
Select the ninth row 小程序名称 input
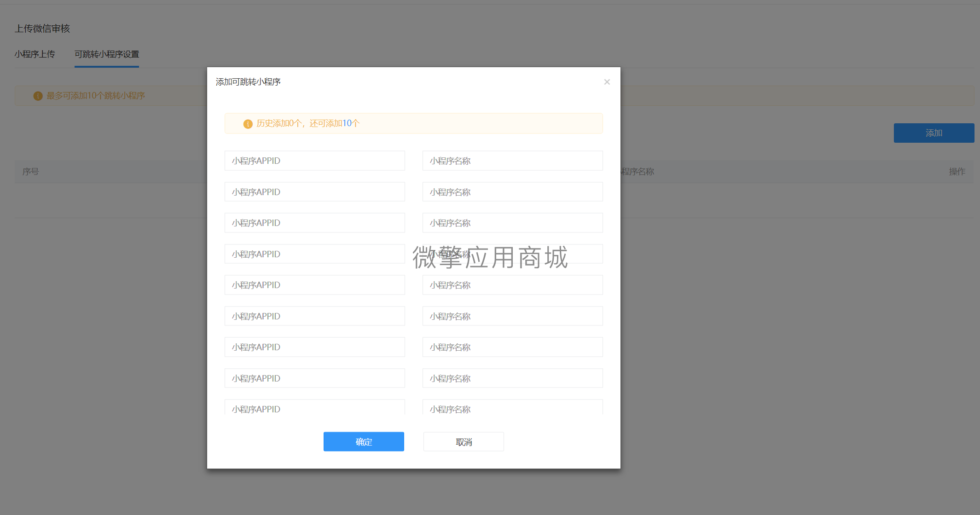(x=513, y=407)
